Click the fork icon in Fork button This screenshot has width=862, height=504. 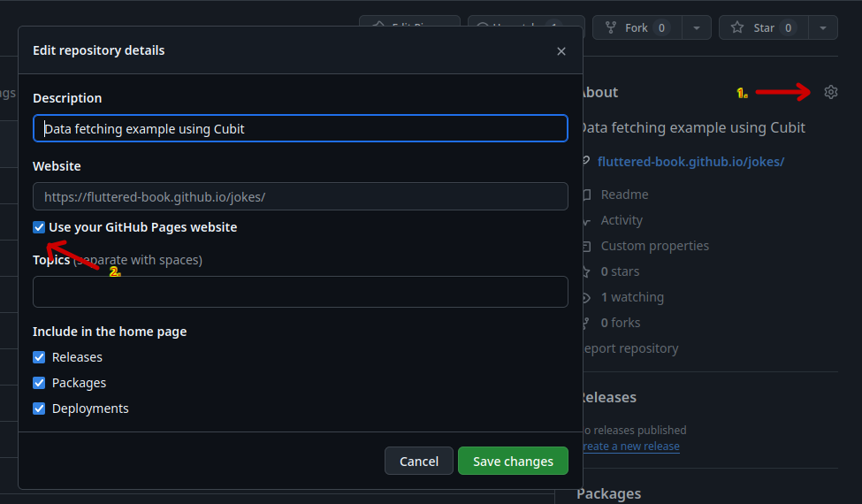pos(610,27)
